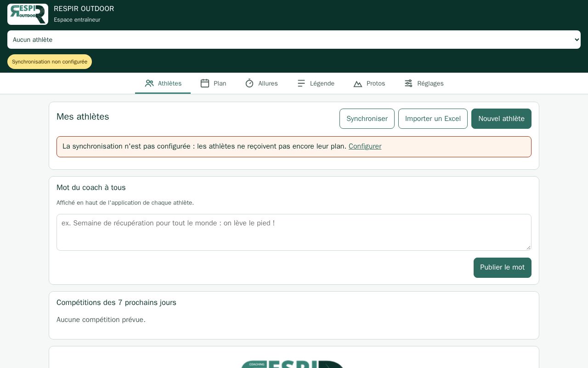Focus the coach message text area
This screenshot has width=588, height=368.
pyautogui.click(x=294, y=232)
